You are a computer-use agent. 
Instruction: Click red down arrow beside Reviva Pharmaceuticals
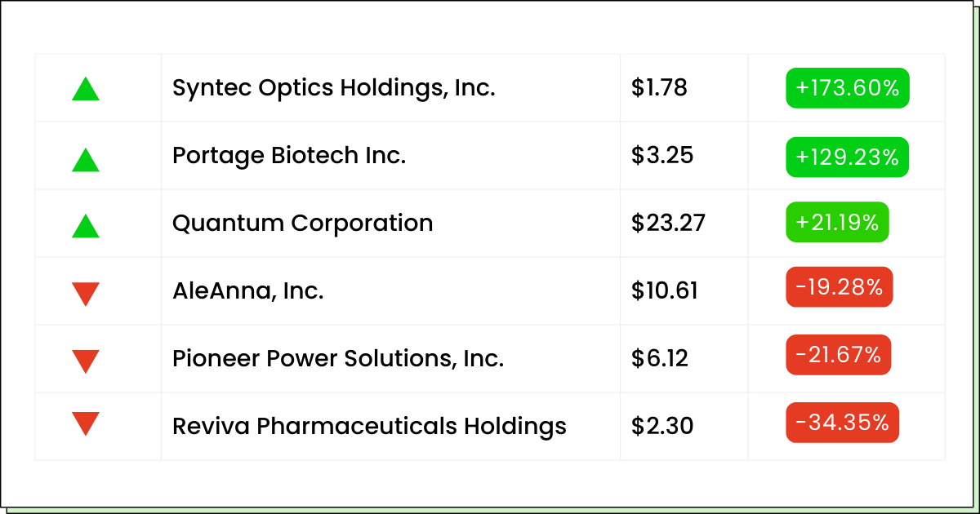86,423
